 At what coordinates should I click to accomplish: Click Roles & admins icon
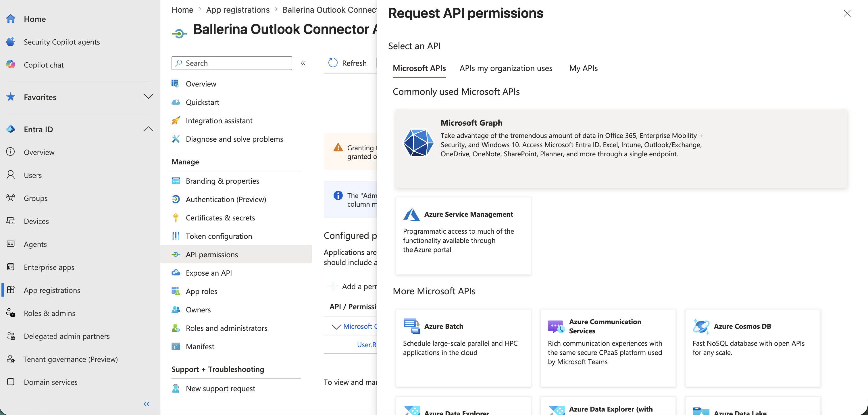pyautogui.click(x=10, y=313)
